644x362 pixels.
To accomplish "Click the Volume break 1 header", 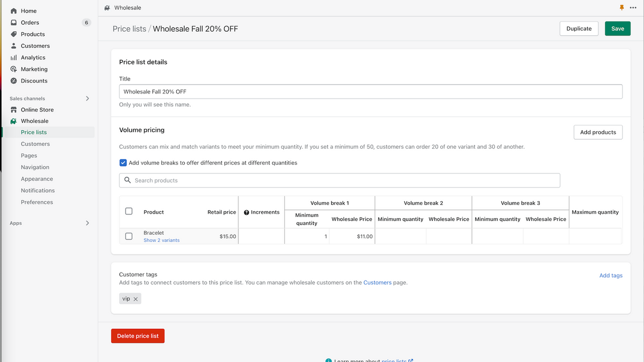I will tap(330, 203).
